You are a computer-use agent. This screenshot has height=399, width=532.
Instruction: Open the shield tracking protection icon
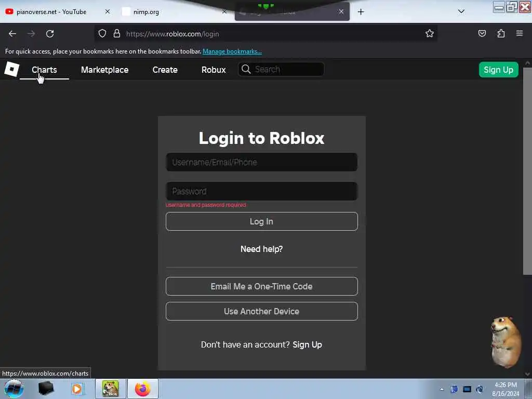tap(102, 34)
